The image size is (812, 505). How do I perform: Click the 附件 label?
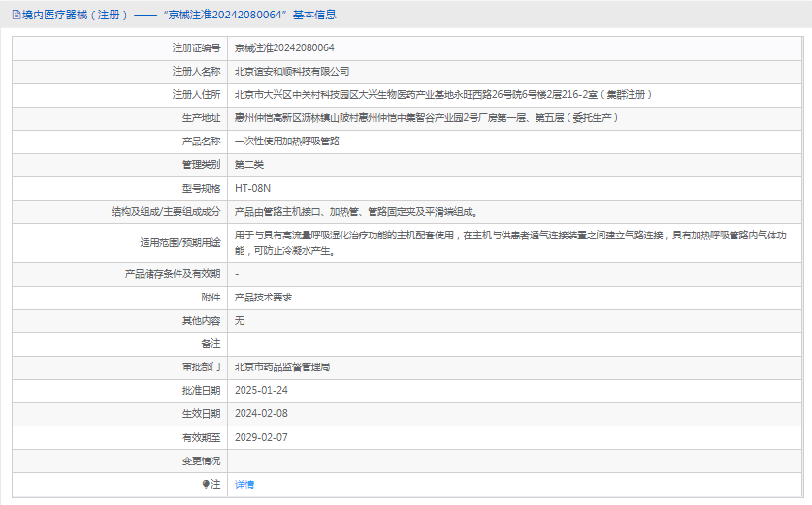[211, 297]
